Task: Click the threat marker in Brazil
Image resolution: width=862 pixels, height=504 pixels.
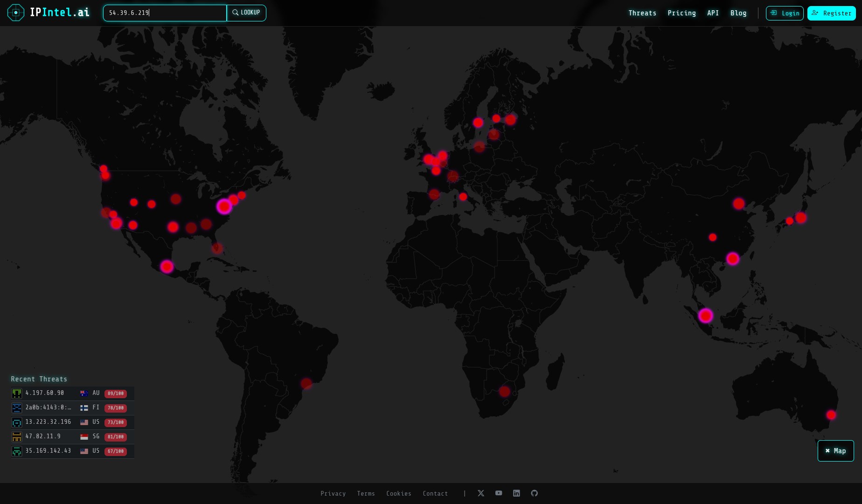Action: (x=306, y=384)
